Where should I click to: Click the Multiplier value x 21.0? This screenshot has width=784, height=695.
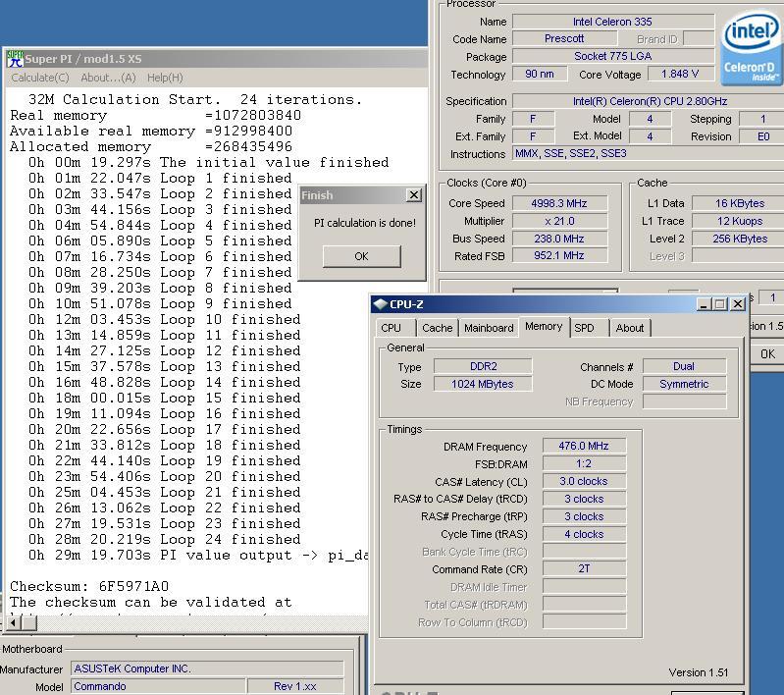click(559, 221)
